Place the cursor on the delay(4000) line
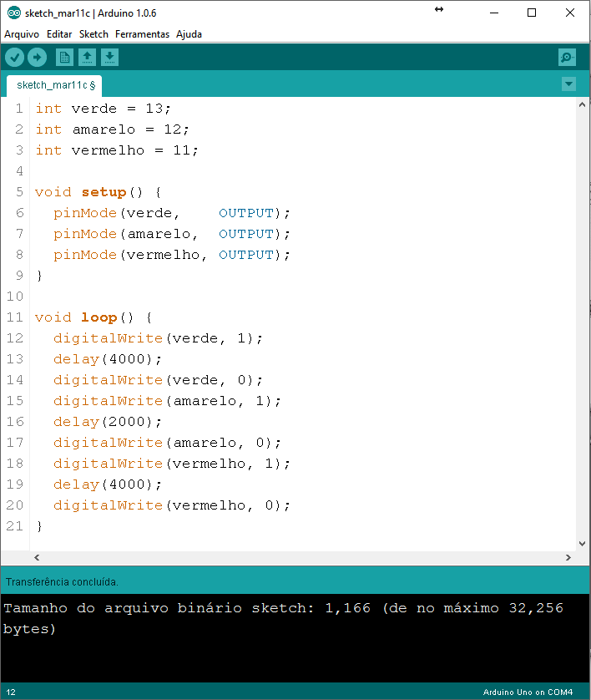This screenshot has height=700, width=591. tap(109, 358)
